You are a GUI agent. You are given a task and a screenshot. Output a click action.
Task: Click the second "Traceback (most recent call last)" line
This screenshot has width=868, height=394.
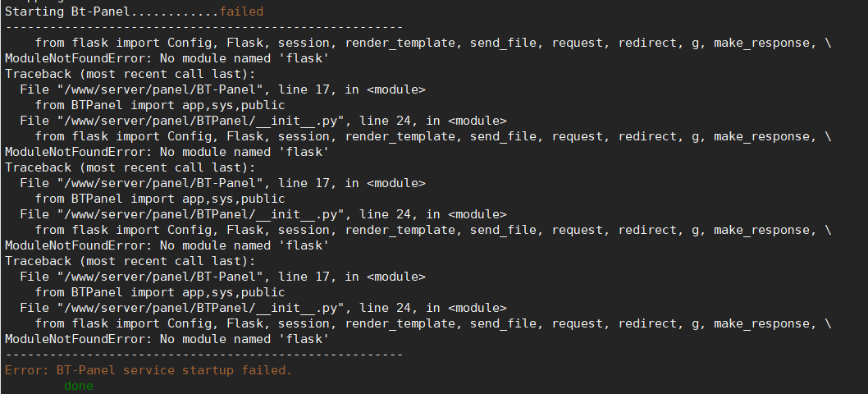(130, 167)
